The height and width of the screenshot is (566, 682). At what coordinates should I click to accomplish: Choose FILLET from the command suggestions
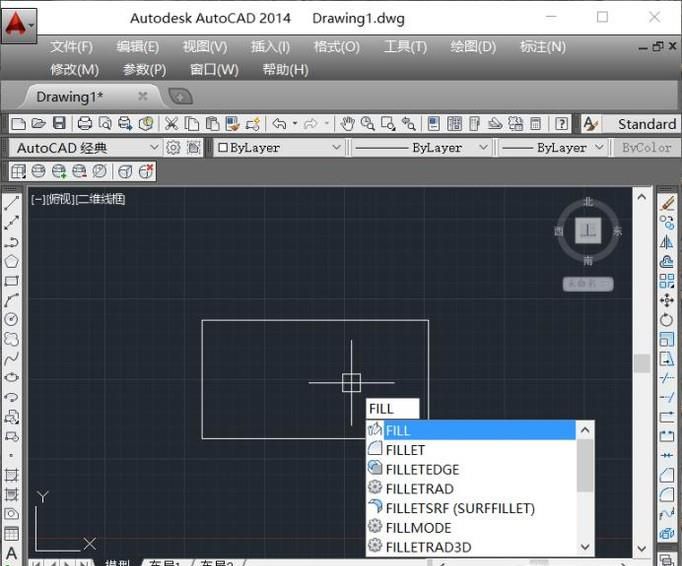[x=405, y=450]
